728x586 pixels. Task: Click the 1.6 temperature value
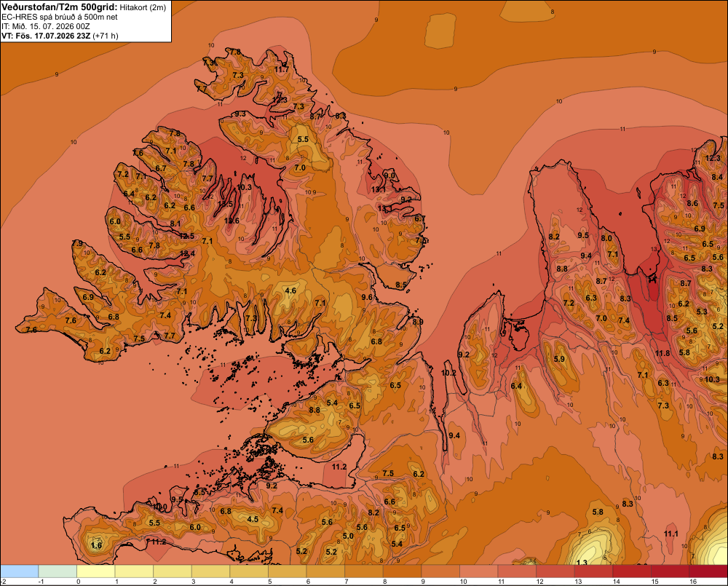(x=96, y=545)
